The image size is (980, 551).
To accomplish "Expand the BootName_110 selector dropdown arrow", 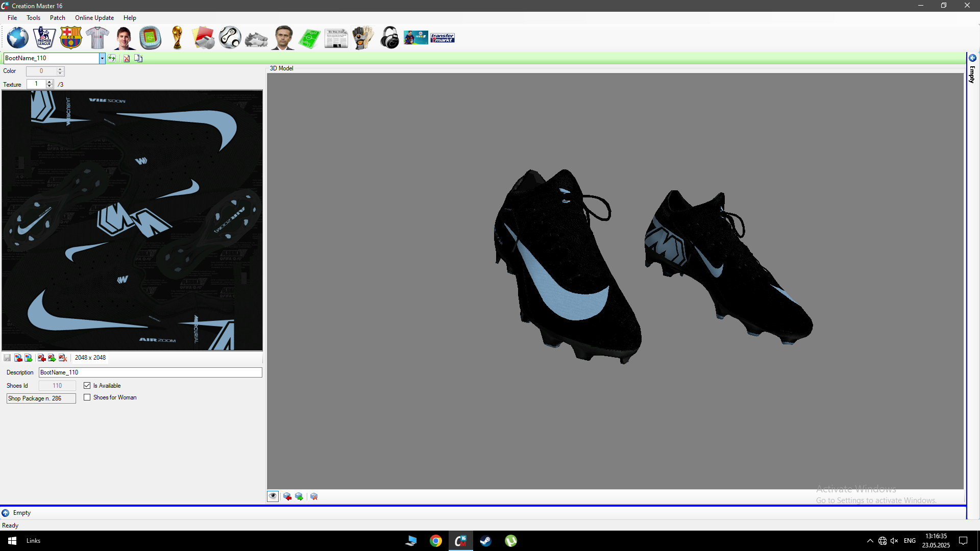I will tap(102, 58).
